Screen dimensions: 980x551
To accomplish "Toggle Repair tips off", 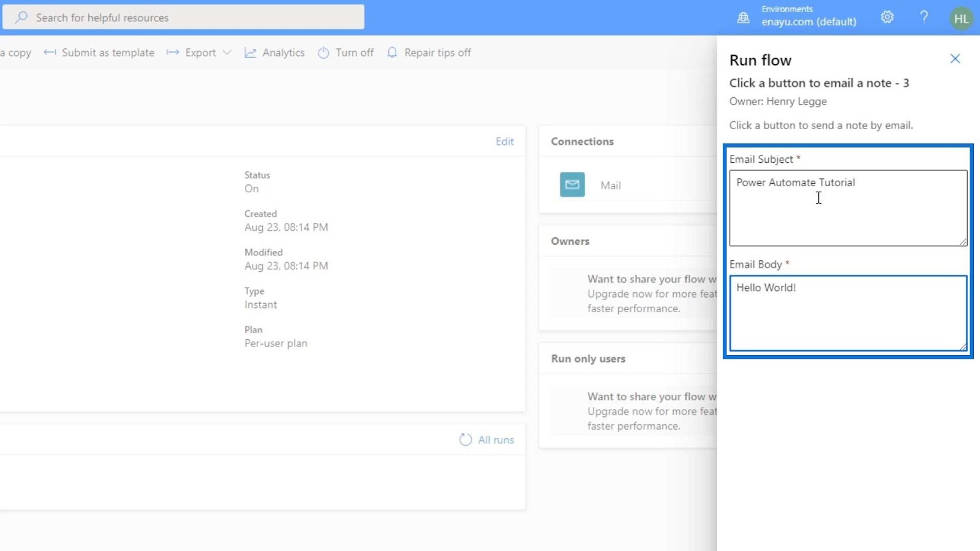I will [x=437, y=53].
